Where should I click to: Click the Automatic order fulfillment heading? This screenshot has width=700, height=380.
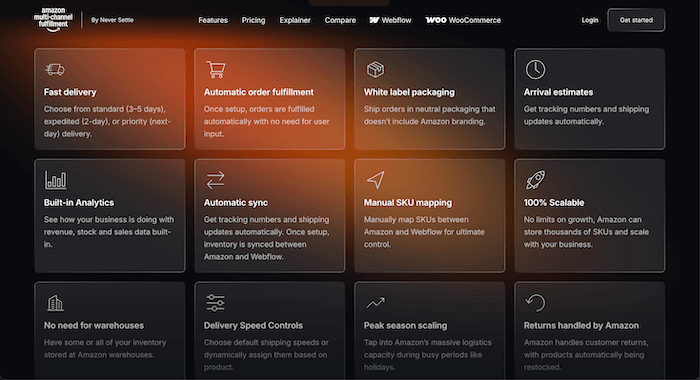259,92
